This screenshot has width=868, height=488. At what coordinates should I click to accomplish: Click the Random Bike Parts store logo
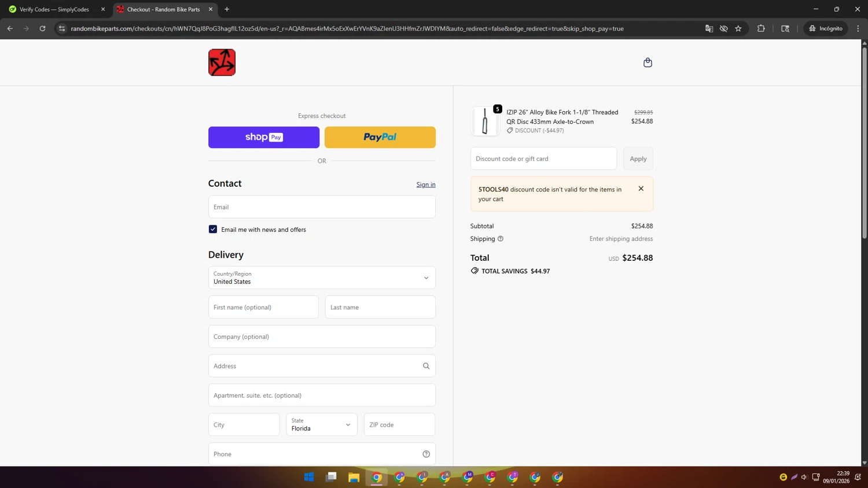(x=222, y=62)
